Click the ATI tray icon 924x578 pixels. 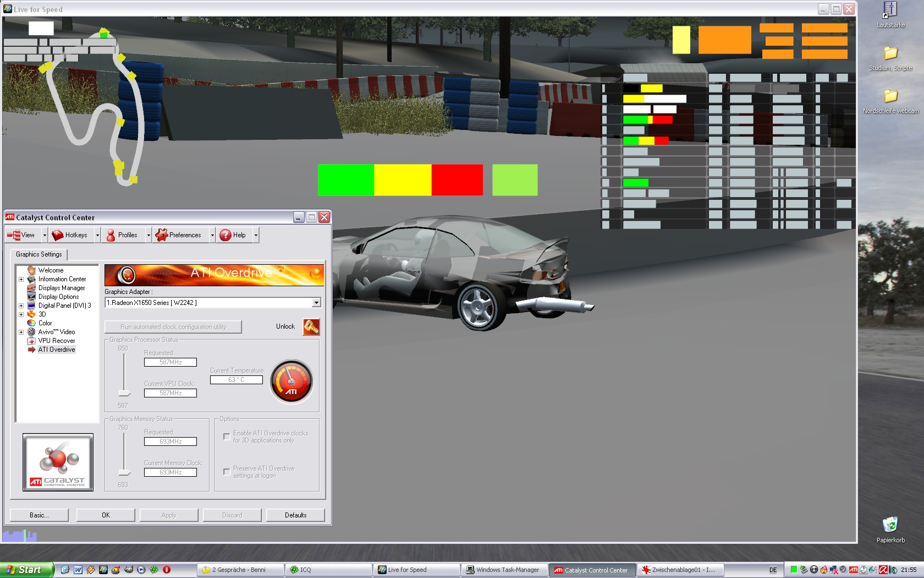pyautogui.click(x=854, y=570)
